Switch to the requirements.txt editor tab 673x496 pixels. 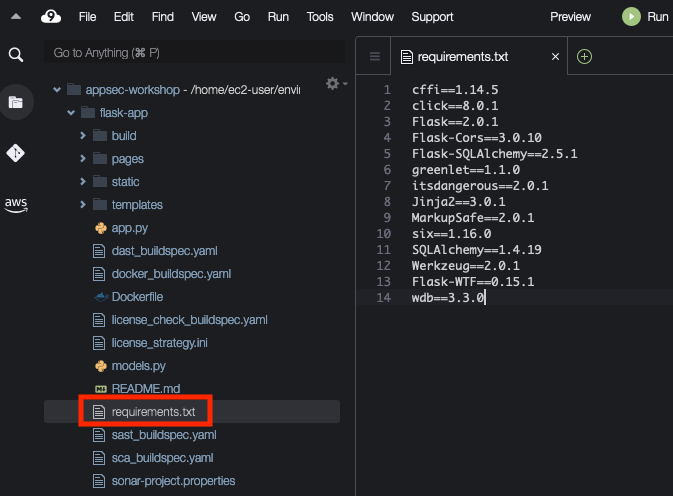(x=479, y=56)
